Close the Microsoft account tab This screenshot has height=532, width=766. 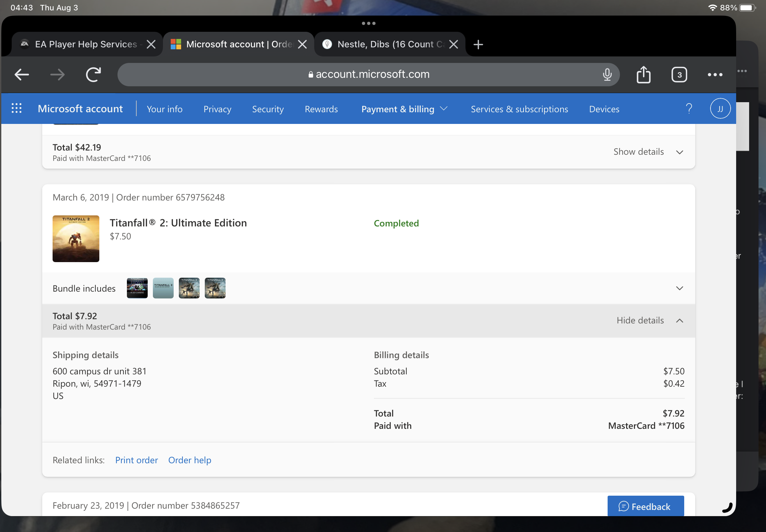302,44
